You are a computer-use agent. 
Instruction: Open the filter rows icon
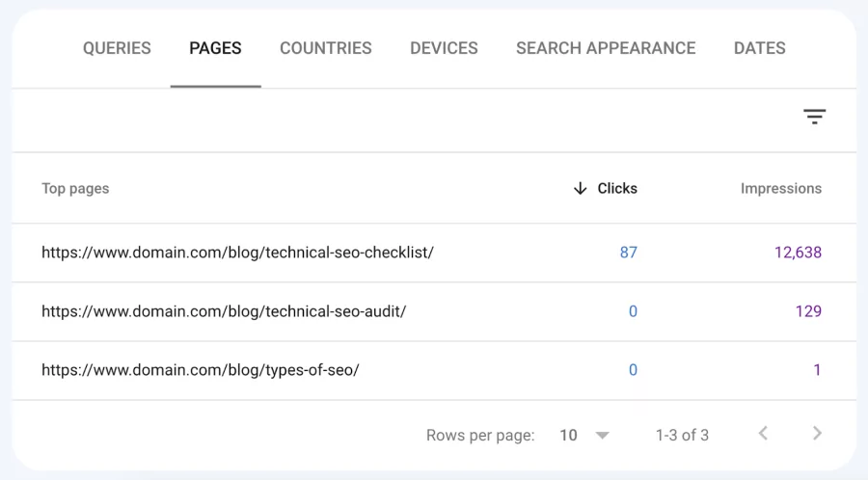814,118
